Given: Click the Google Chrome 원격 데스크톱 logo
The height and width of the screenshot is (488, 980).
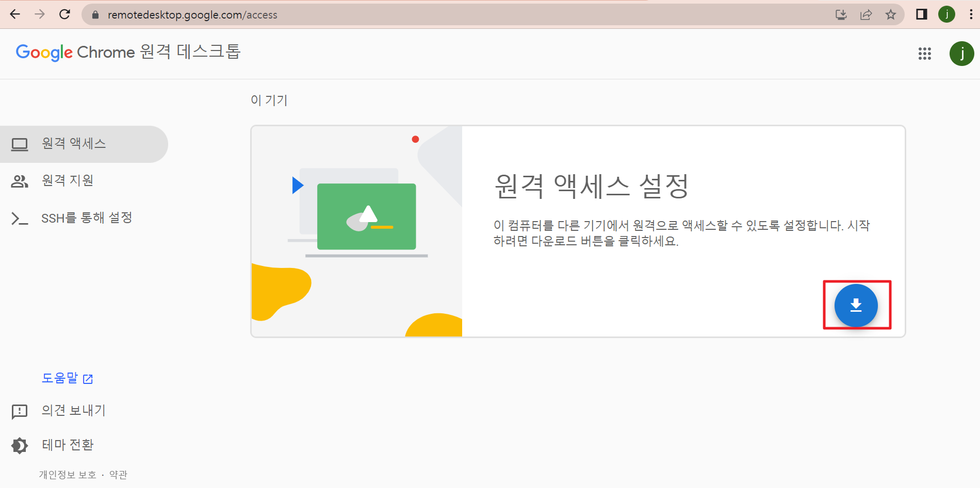Looking at the screenshot, I should (x=128, y=52).
